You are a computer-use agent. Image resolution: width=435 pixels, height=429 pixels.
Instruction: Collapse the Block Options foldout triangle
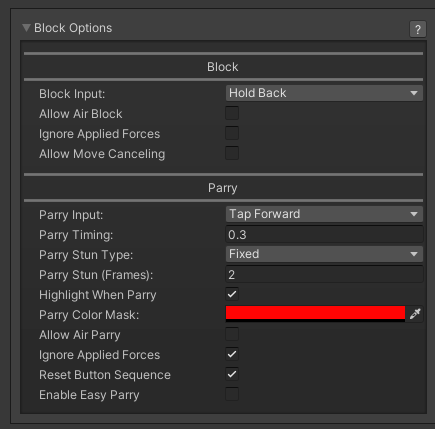(x=26, y=28)
